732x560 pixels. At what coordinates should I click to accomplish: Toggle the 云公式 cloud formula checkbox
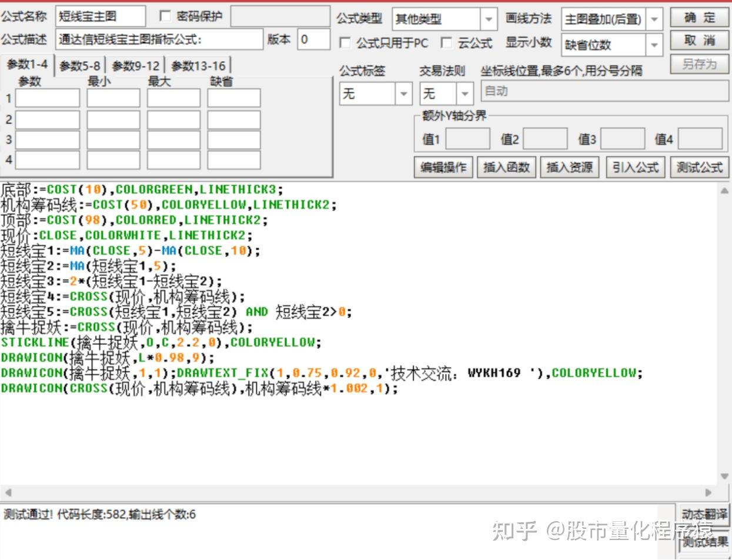pos(446,43)
